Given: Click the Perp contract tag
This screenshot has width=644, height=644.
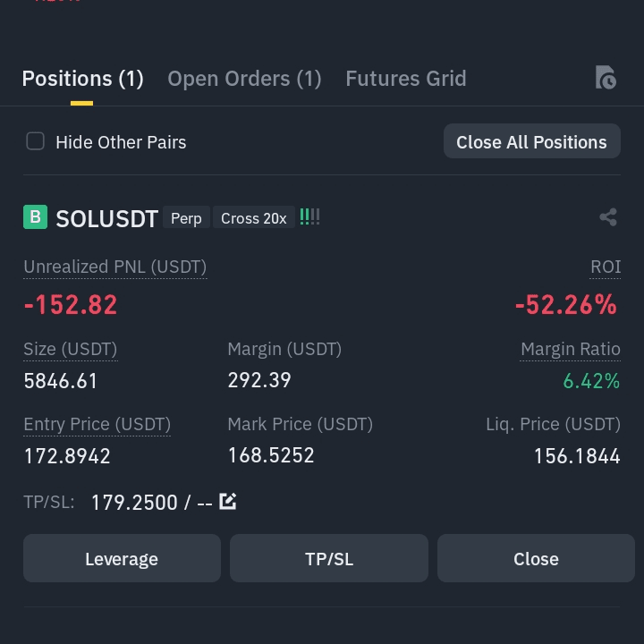Looking at the screenshot, I should click(186, 217).
